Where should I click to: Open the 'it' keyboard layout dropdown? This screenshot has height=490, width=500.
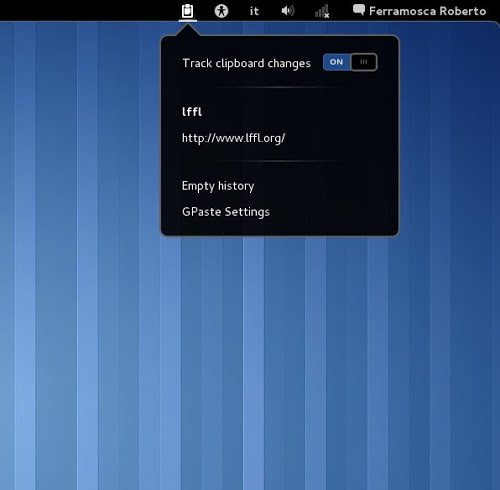(x=254, y=11)
